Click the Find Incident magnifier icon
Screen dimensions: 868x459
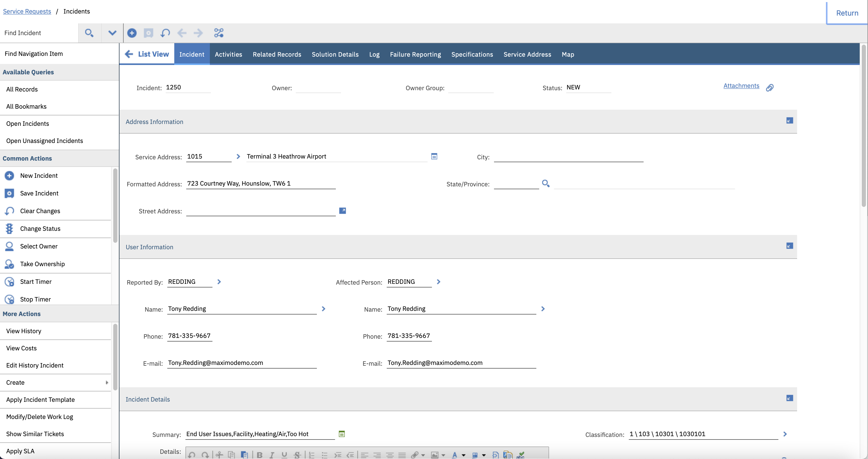click(x=89, y=33)
